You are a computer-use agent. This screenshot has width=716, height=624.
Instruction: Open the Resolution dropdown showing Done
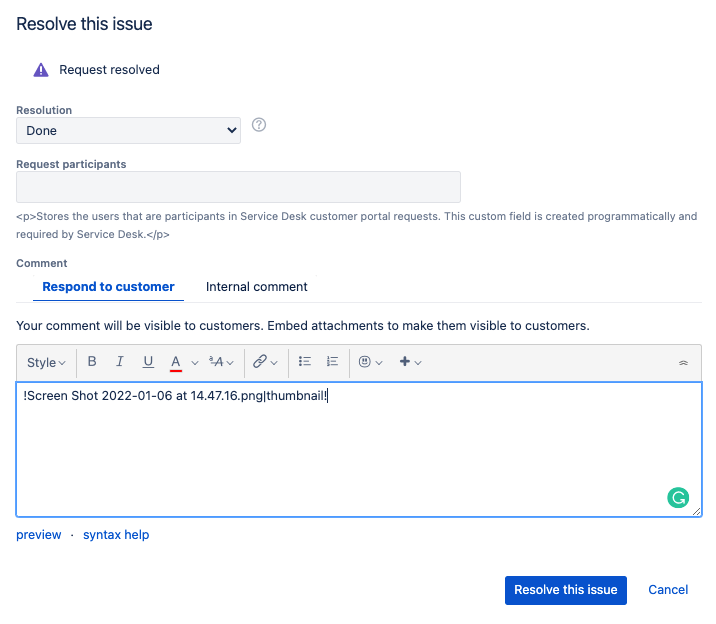tap(128, 130)
